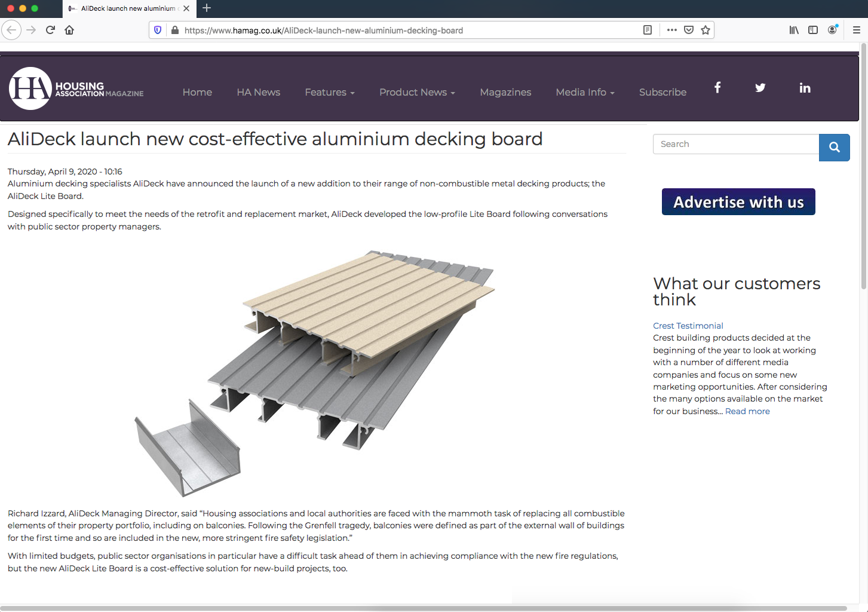This screenshot has width=868, height=612.
Task: Open the Magazines page
Action: [x=505, y=92]
